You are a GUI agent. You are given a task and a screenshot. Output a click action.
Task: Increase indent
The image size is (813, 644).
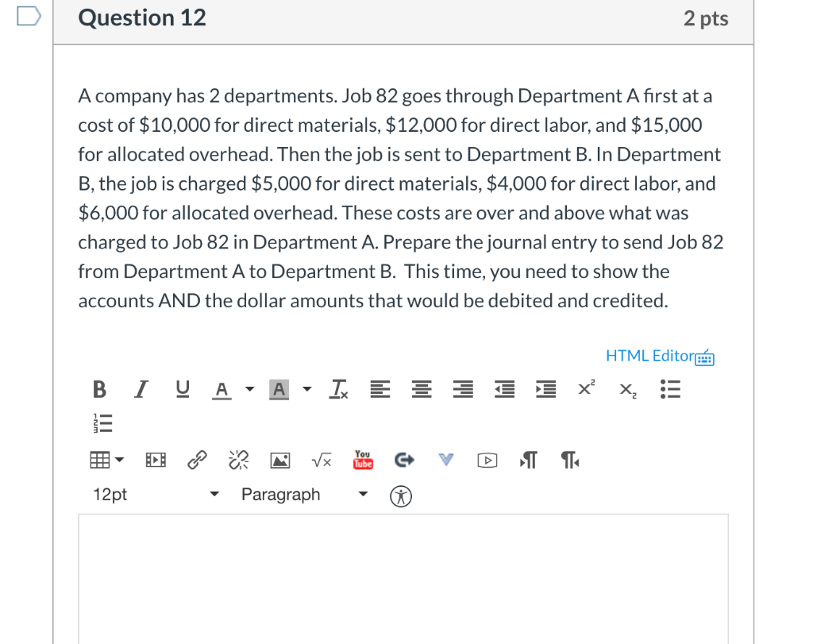pos(546,389)
